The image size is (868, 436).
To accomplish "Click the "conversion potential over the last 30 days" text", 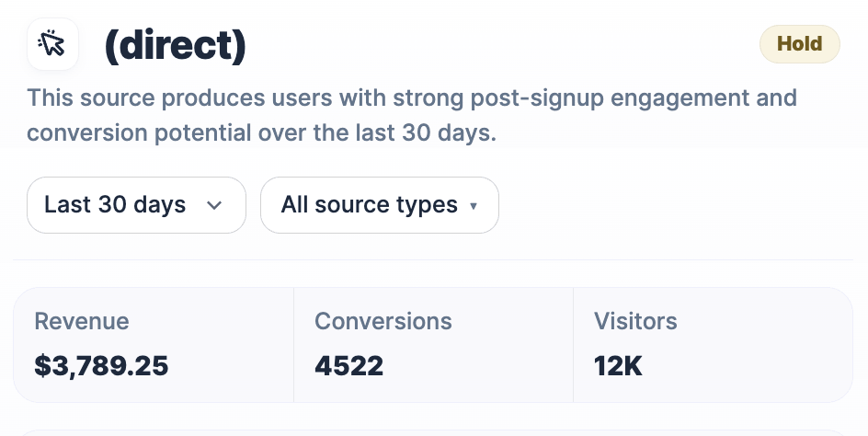I will pos(261,132).
